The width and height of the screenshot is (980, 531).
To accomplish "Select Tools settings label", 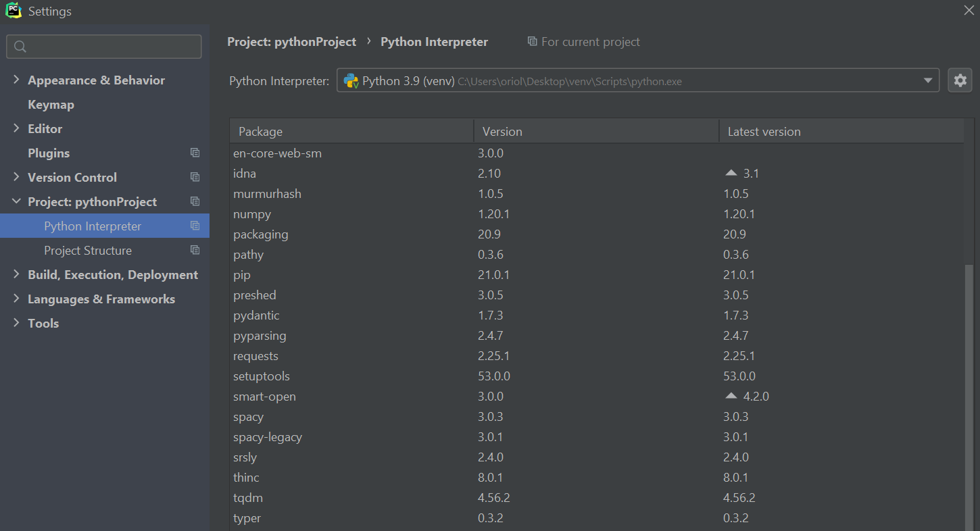I will 43,324.
